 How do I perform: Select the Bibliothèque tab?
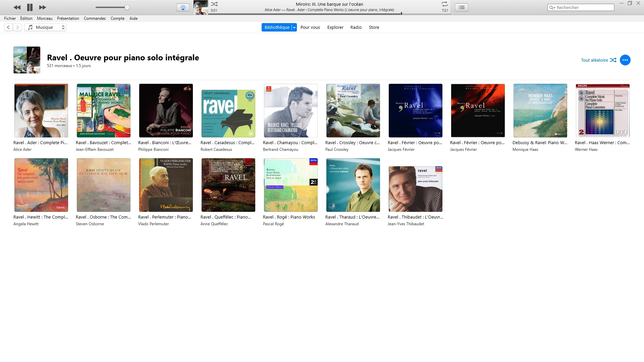(x=277, y=27)
